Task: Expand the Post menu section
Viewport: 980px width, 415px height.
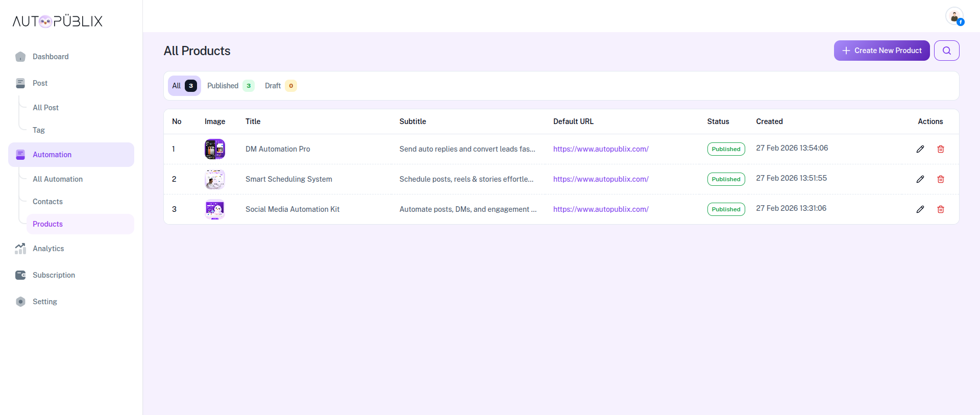Action: click(71, 83)
